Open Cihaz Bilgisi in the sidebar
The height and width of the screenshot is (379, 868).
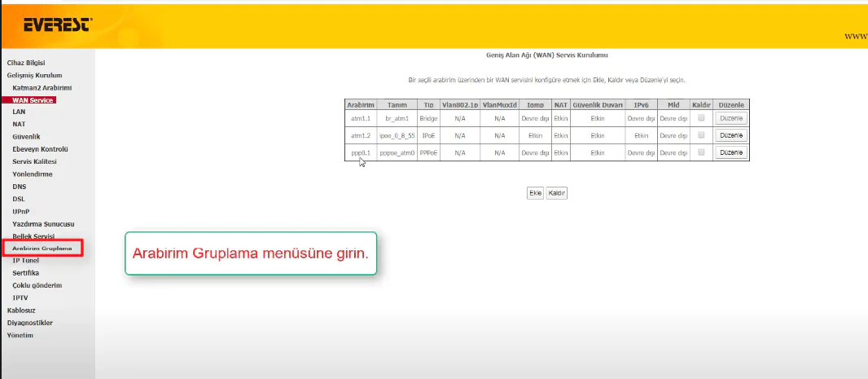point(26,63)
